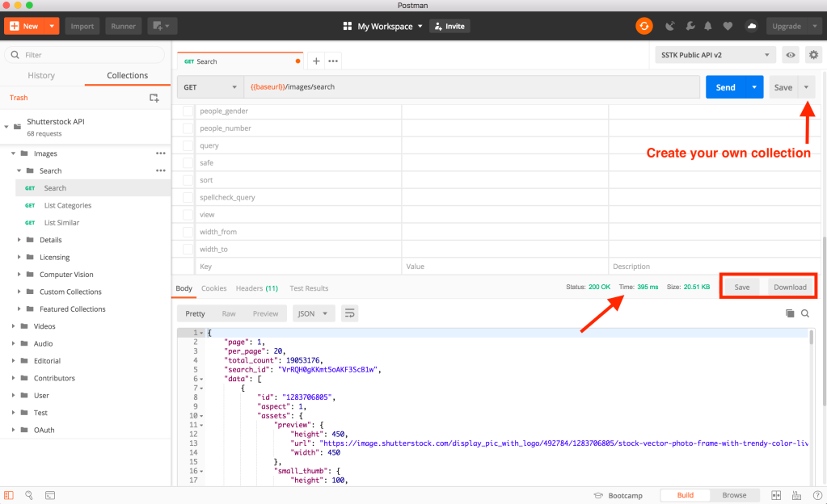The width and height of the screenshot is (827, 504).
Task: Click the heart icon in header
Action: pyautogui.click(x=728, y=26)
